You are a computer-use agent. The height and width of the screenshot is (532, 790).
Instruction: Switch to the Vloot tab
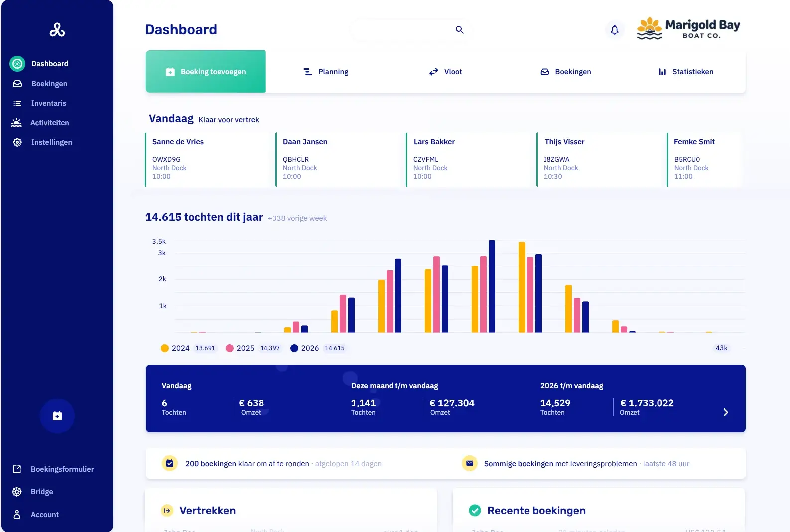[446, 72]
